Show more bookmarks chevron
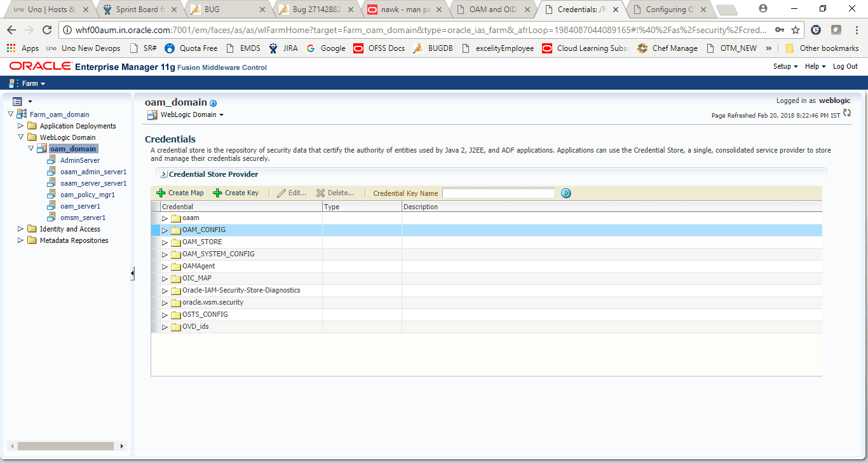This screenshot has width=868, height=463. [769, 48]
